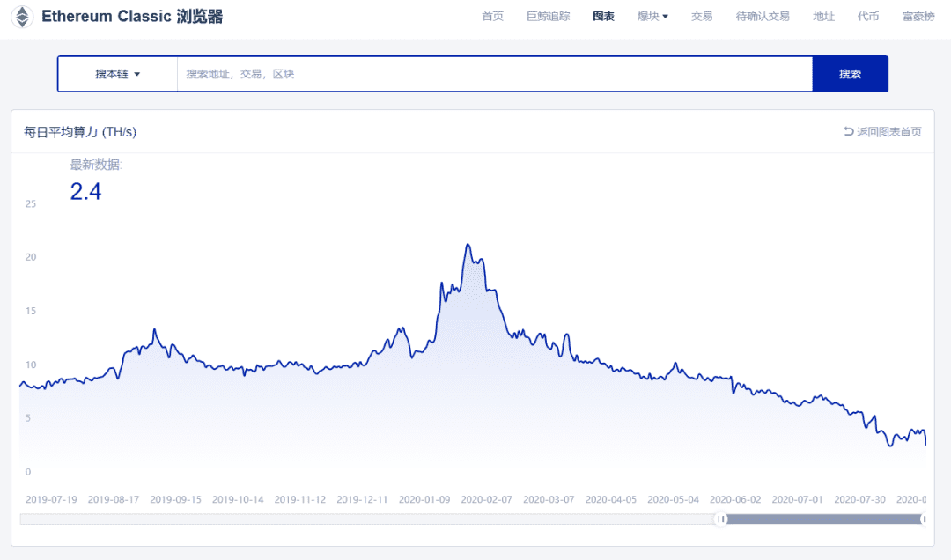The image size is (951, 560).
Task: Open the 待确认交易 pending transactions page
Action: pos(763,17)
